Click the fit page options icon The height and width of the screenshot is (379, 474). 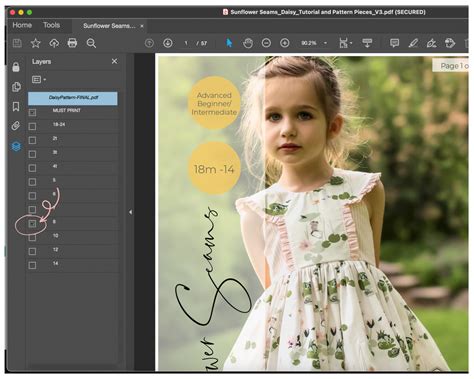(x=343, y=43)
